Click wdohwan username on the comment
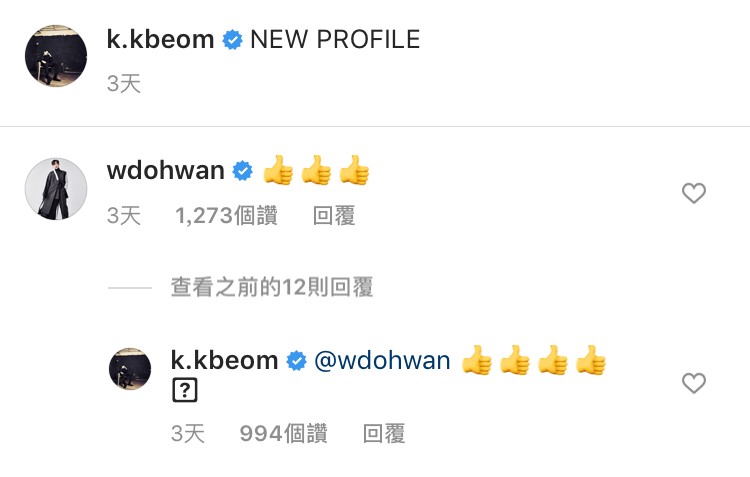The height and width of the screenshot is (477, 750). tap(165, 170)
